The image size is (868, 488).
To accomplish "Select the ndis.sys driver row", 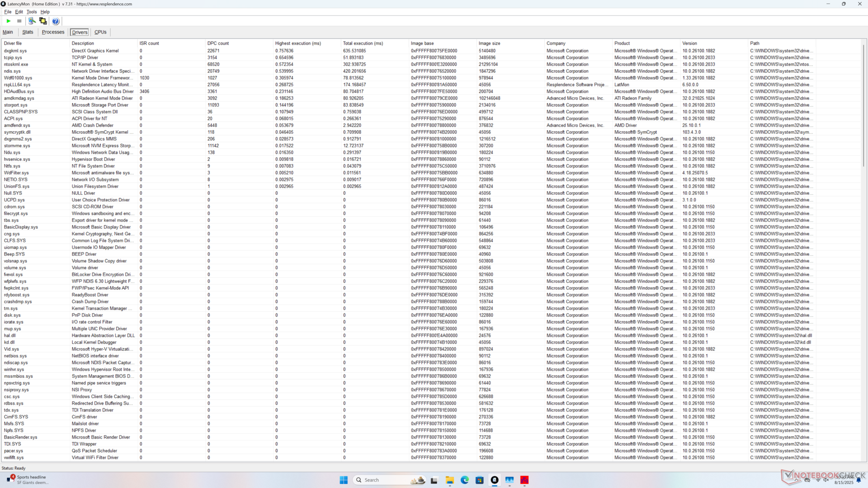I will pyautogui.click(x=409, y=71).
